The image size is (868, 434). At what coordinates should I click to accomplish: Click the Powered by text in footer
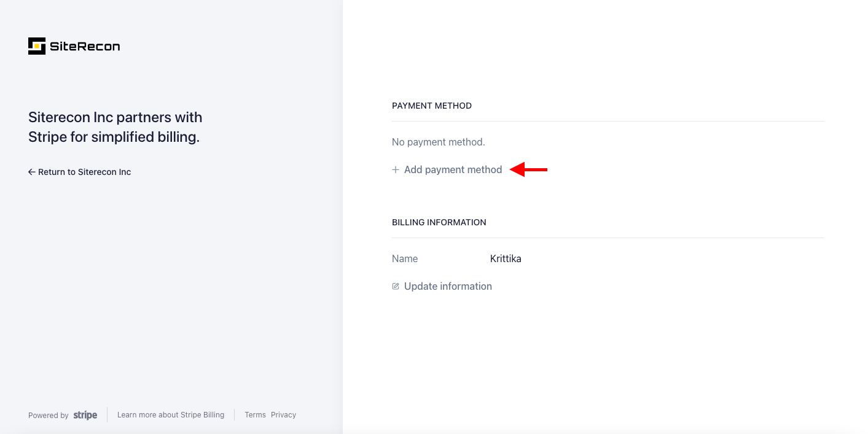48,416
